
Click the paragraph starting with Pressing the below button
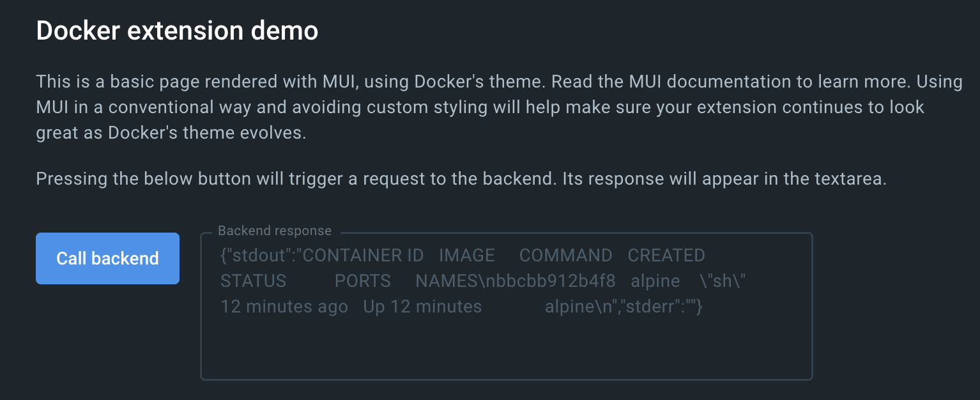pos(461,178)
